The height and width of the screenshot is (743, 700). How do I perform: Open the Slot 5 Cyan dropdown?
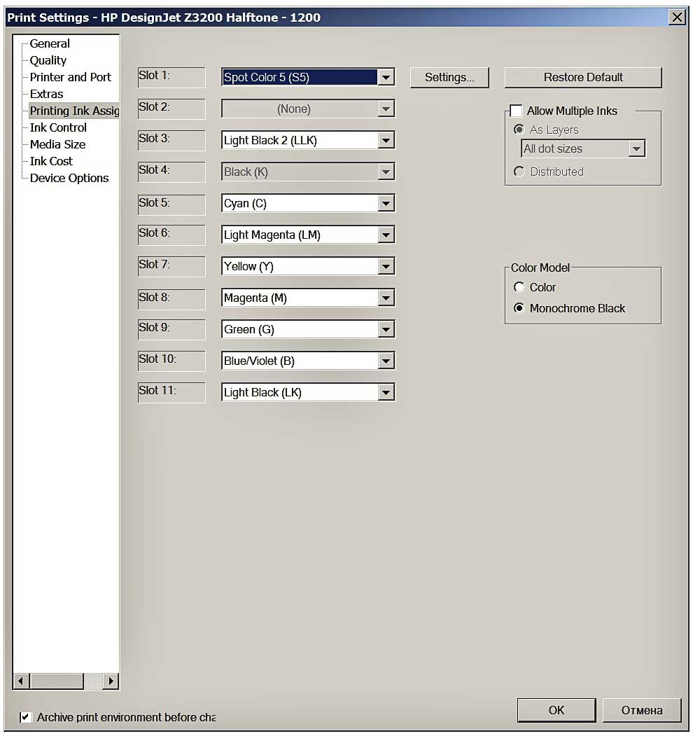tap(308, 203)
